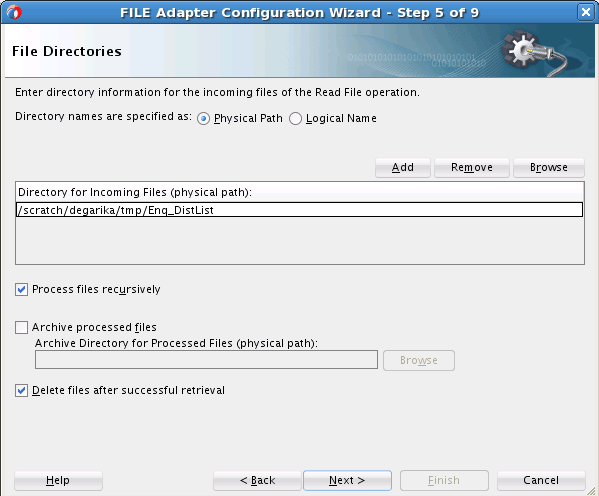Select the /scratch/degarika/tmp/Enq_DistList directory row
This screenshot has height=496, width=599.
tap(300, 210)
